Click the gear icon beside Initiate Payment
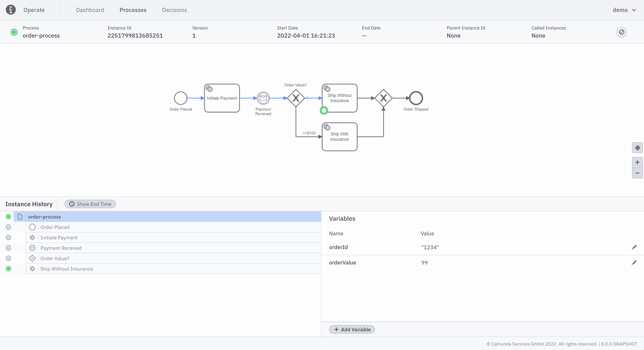 pos(32,237)
